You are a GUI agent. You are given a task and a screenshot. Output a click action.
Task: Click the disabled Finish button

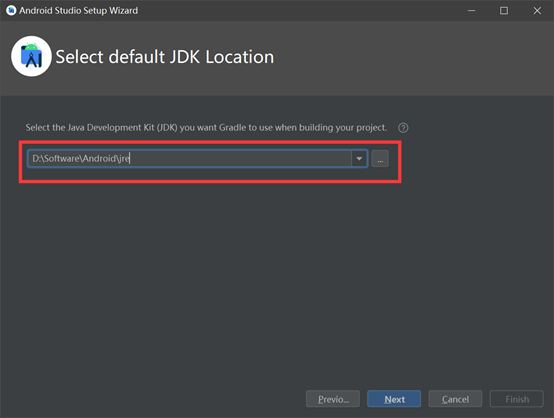pos(517,399)
